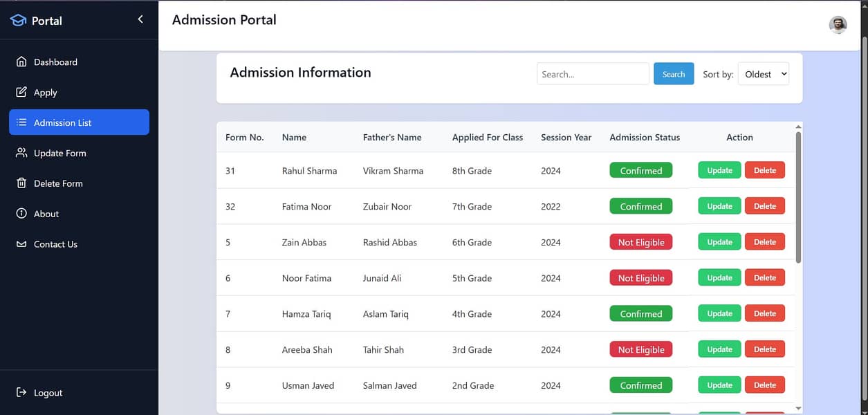The height and width of the screenshot is (415, 868).
Task: Select Admission List in the sidebar
Action: coord(79,122)
